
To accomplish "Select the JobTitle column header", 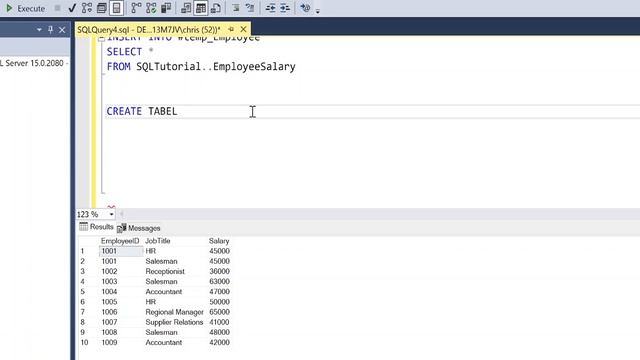I will (158, 241).
